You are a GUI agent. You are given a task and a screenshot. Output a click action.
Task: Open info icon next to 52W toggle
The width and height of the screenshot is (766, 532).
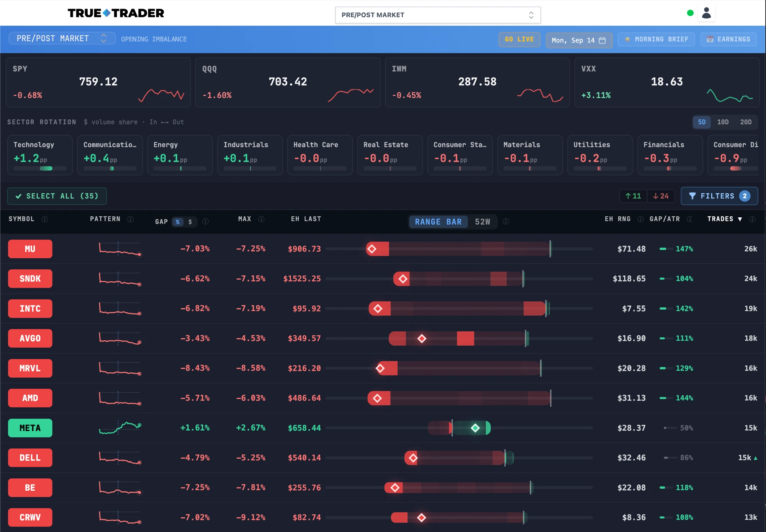coord(506,221)
